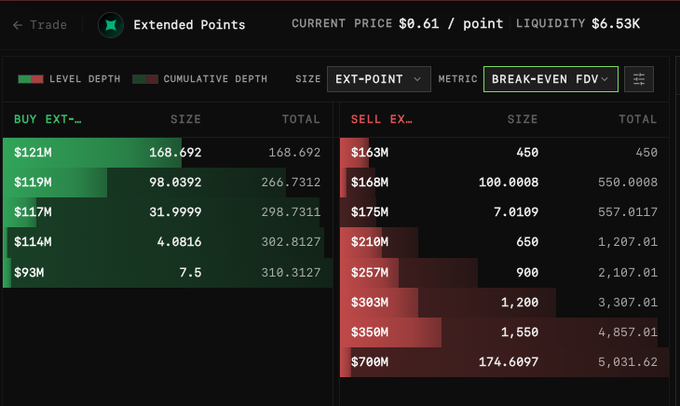Viewport: 680px width, 406px height.
Task: Click buy size 168.692
Action: click(x=175, y=153)
